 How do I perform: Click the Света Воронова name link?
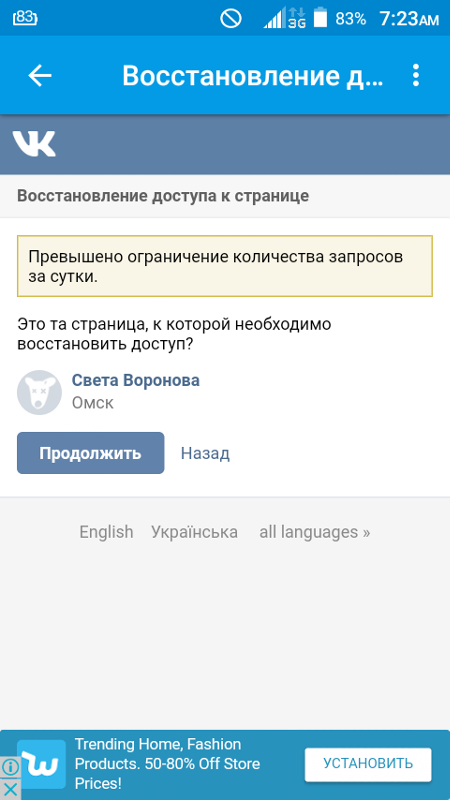click(135, 380)
